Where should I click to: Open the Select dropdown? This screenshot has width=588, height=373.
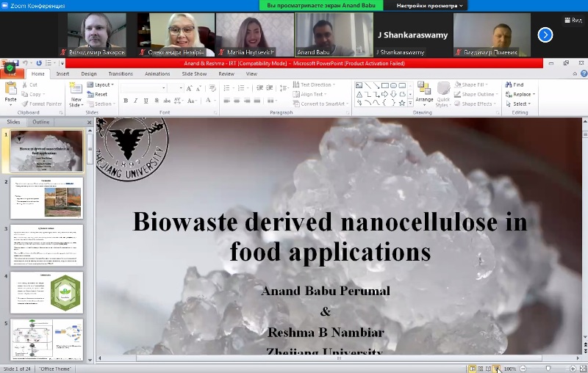(518, 104)
